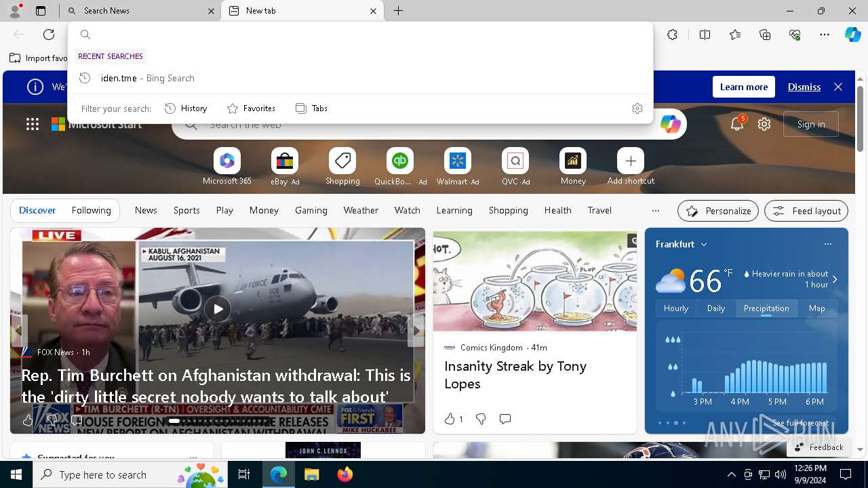Expand the heavier rain alert arrow
This screenshot has width=868, height=488.
point(835,279)
